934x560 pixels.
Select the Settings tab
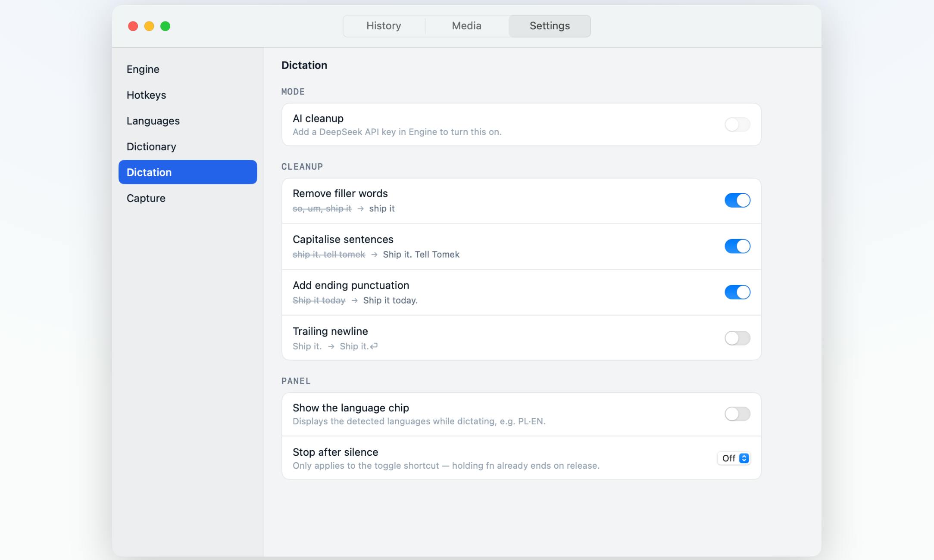pos(550,26)
